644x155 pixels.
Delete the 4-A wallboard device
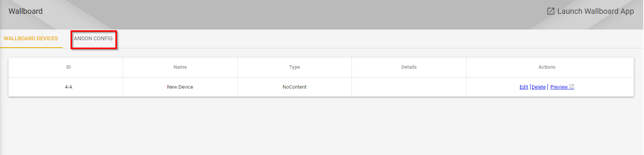point(539,87)
